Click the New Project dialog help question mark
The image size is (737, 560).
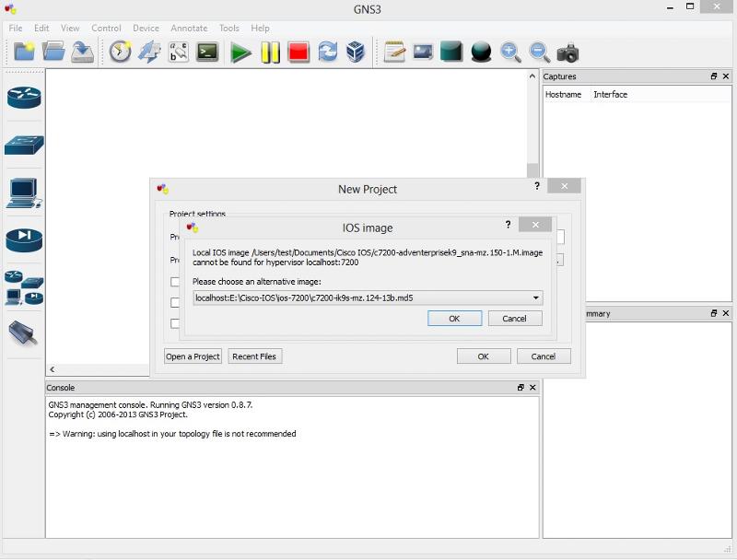coord(537,186)
